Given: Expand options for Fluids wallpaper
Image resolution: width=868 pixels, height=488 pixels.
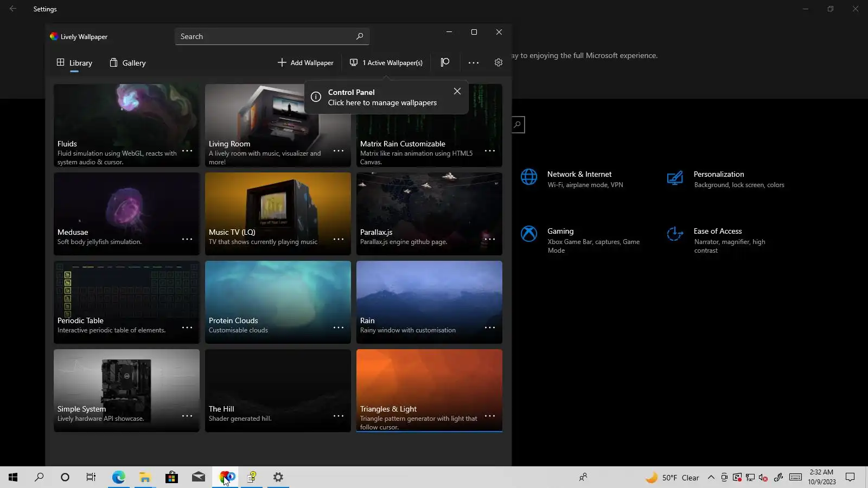Looking at the screenshot, I should [187, 151].
